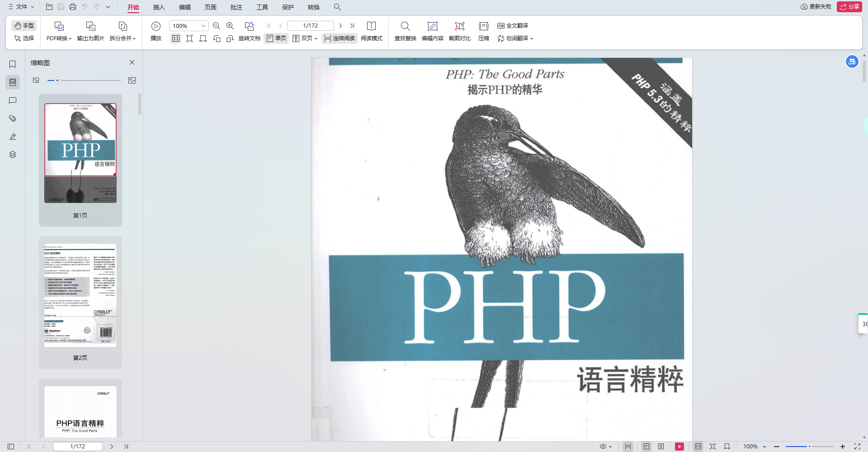Switch to the 保护 tab
Screen dimensions: 868x452
click(288, 7)
